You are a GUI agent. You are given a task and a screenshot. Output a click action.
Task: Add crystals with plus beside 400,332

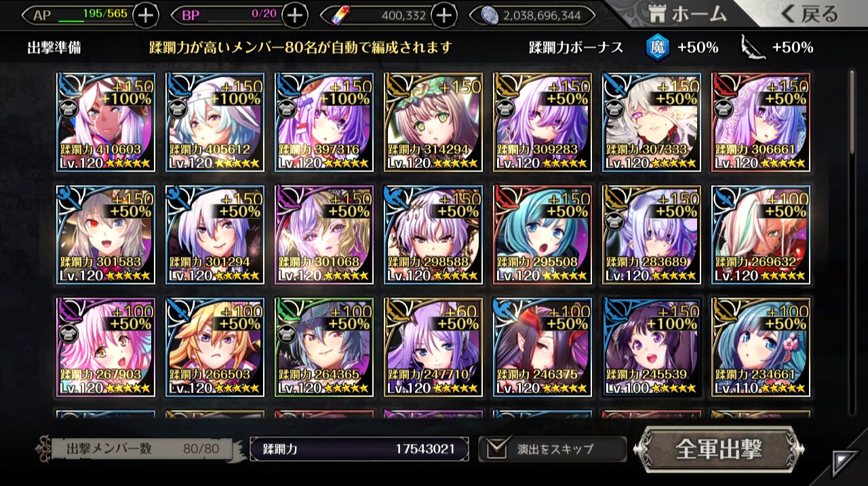click(443, 14)
